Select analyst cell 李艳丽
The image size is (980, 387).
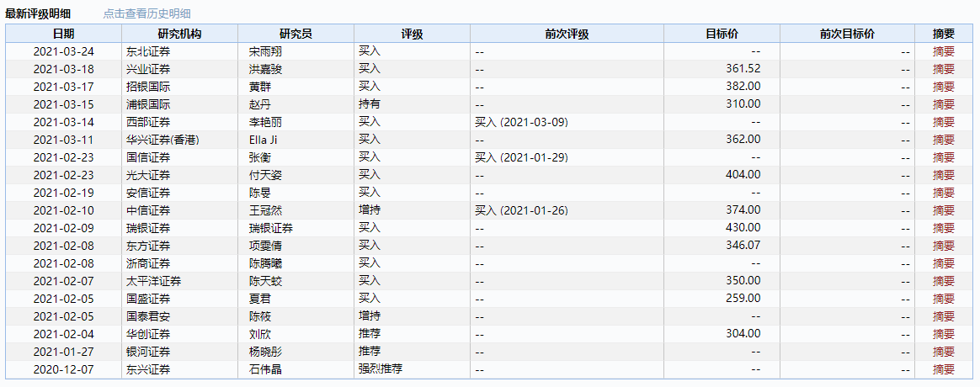[265, 122]
